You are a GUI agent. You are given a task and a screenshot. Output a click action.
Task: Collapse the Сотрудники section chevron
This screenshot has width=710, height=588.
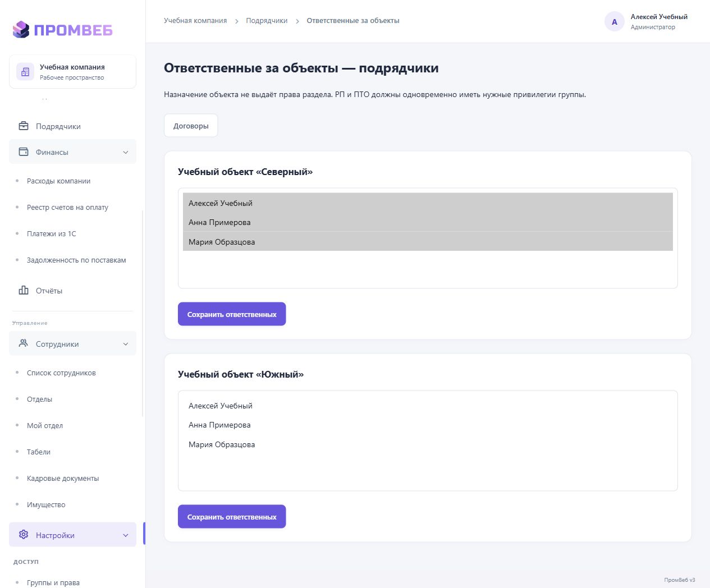(x=126, y=344)
